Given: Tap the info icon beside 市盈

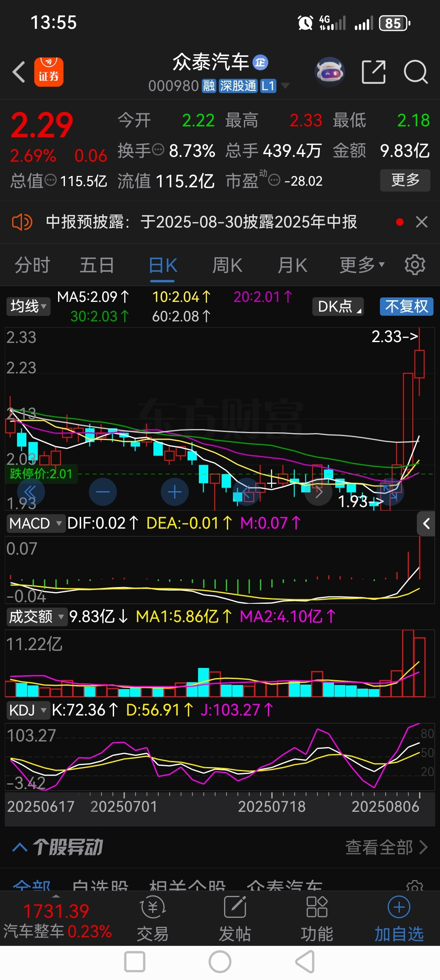Looking at the screenshot, I should pos(274,180).
